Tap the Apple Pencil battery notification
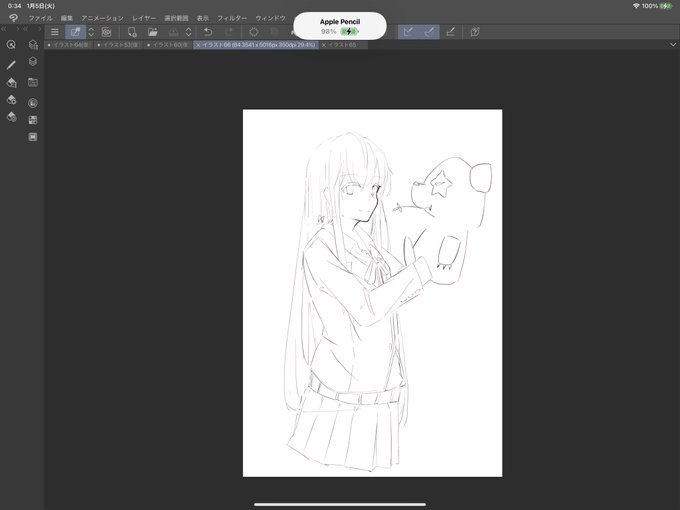Screen dimensions: 680x510 [340, 26]
